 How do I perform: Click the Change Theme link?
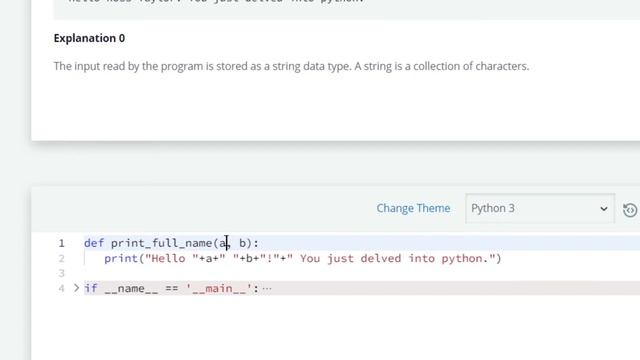point(413,208)
